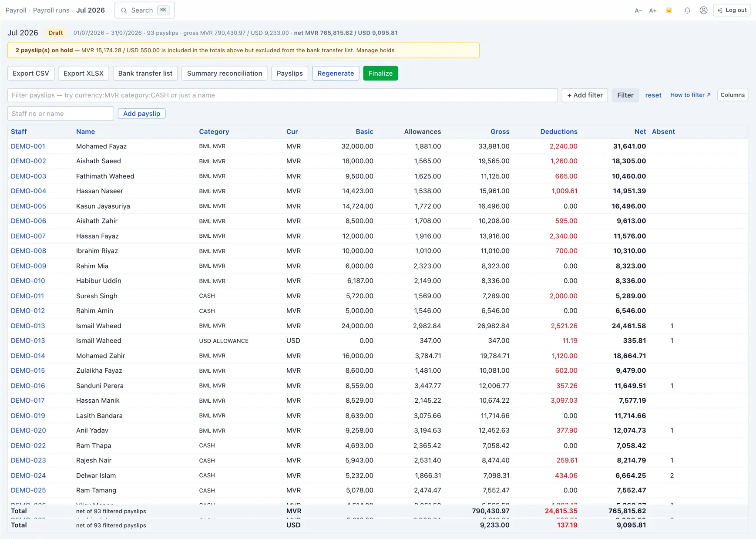756x539 pixels.
Task: Open staff DEMO-005 link
Action: click(28, 206)
